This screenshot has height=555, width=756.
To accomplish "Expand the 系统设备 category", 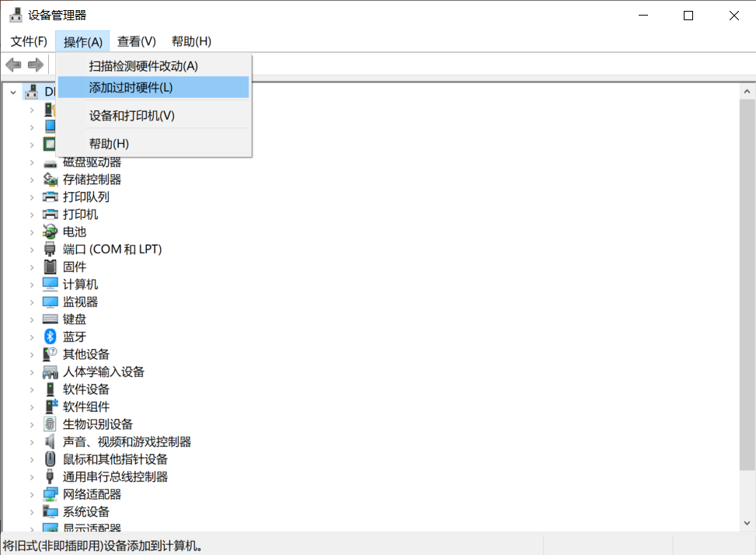I will (33, 511).
